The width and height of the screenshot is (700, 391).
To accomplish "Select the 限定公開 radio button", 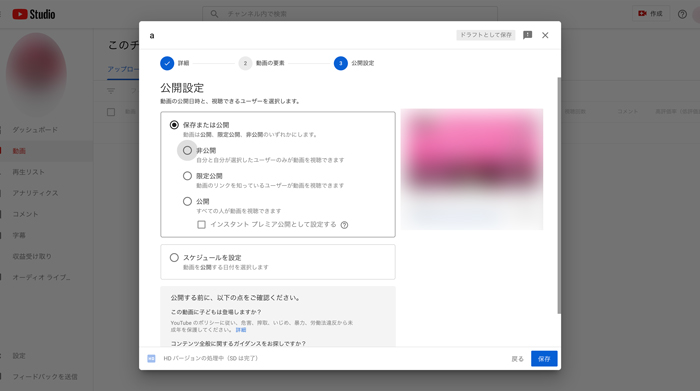I will pos(188,176).
